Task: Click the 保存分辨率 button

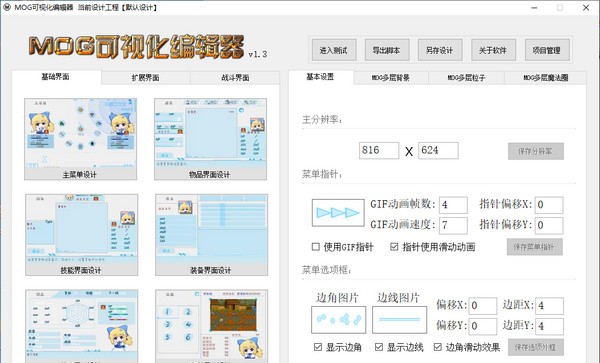Action: coord(536,151)
